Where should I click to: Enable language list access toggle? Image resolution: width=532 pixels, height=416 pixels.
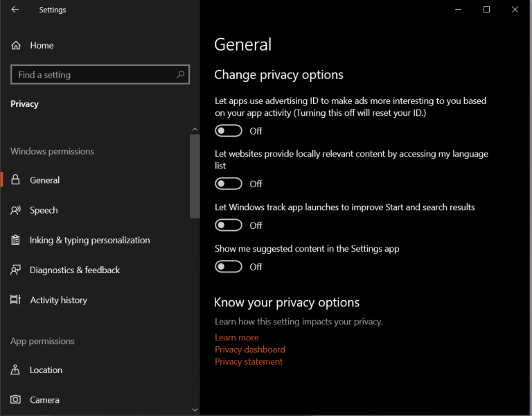[229, 184]
